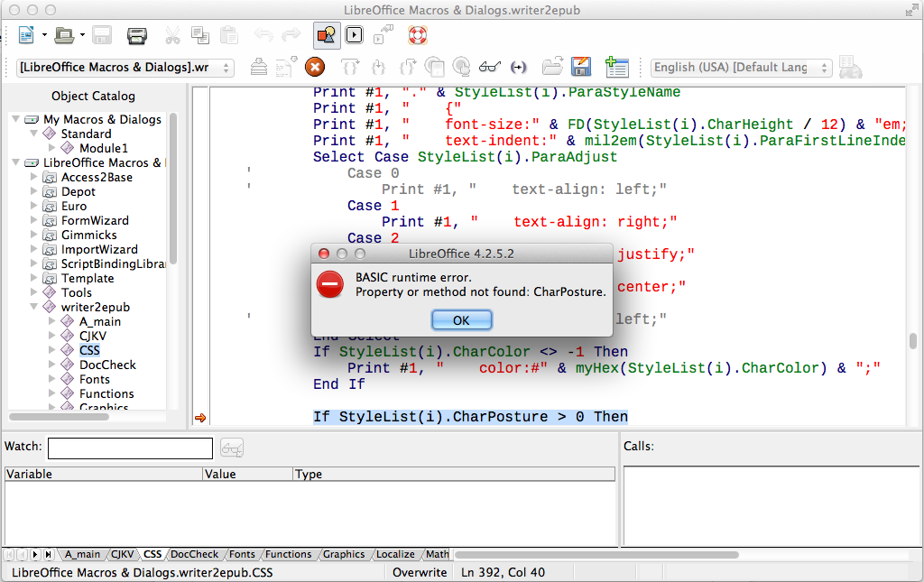This screenshot has height=582, width=924.
Task: Click the Save BASIC source icon
Action: point(581,67)
